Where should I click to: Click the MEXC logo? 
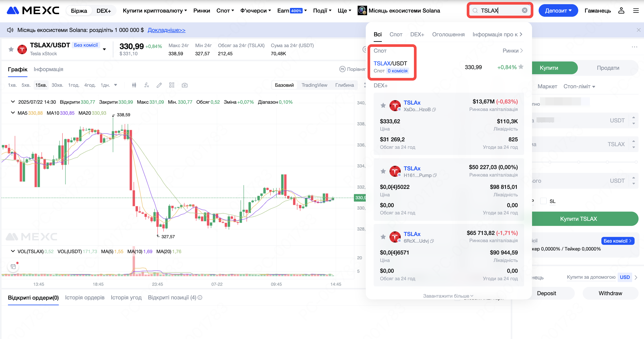coord(33,11)
